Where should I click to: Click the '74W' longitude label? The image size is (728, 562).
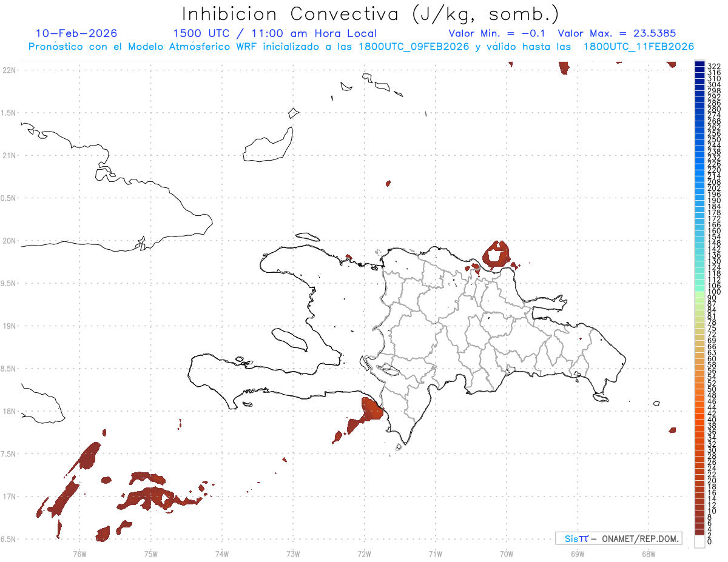click(222, 553)
